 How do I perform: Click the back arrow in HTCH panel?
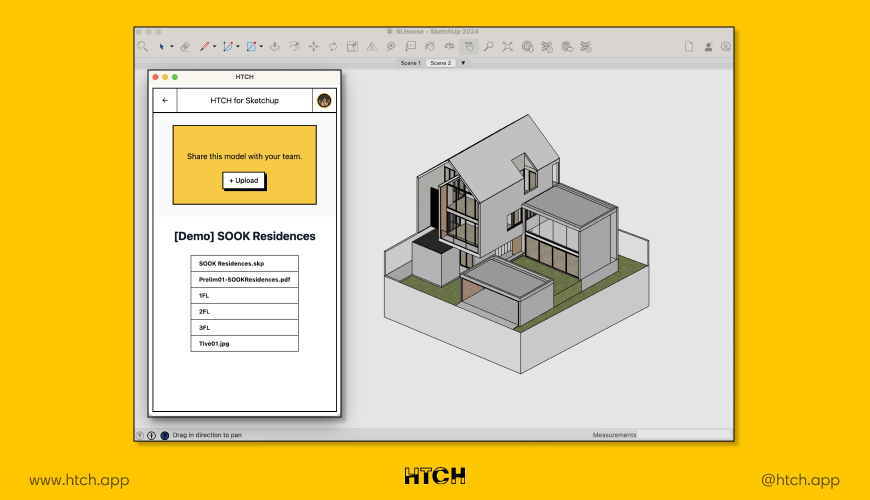pos(165,100)
